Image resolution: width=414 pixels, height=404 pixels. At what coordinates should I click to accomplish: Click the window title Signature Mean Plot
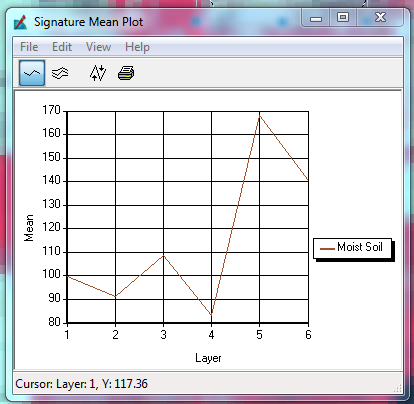(x=88, y=22)
